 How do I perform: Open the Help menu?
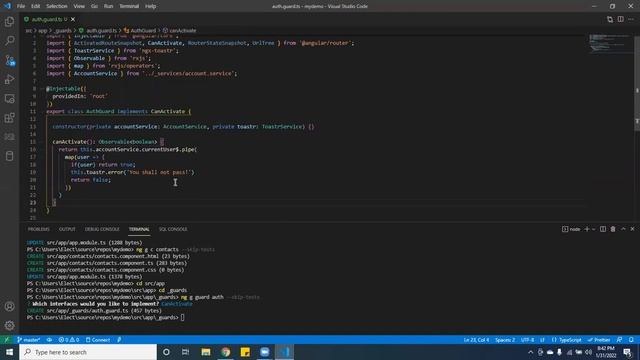click(150, 6)
